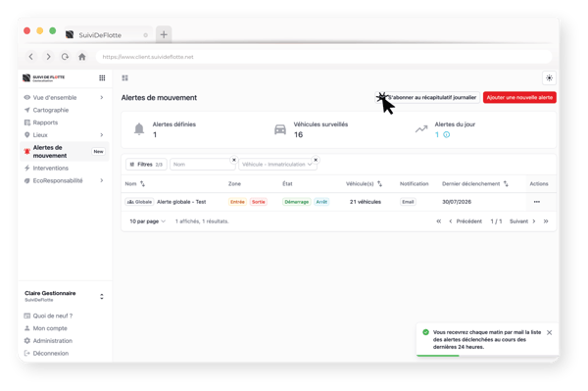Viewport: 588px width, 391px height.
Task: Click SuiviDeFlotte logo in sidebar
Action: [x=43, y=77]
